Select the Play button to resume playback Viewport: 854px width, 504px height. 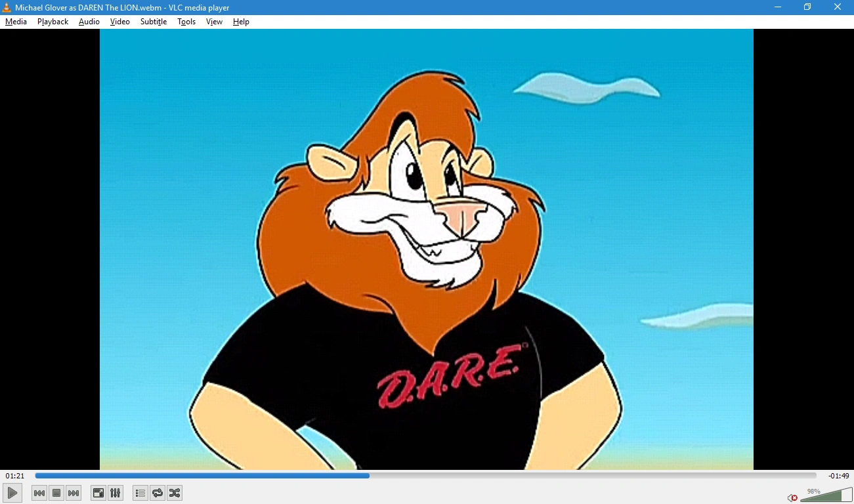tap(12, 493)
